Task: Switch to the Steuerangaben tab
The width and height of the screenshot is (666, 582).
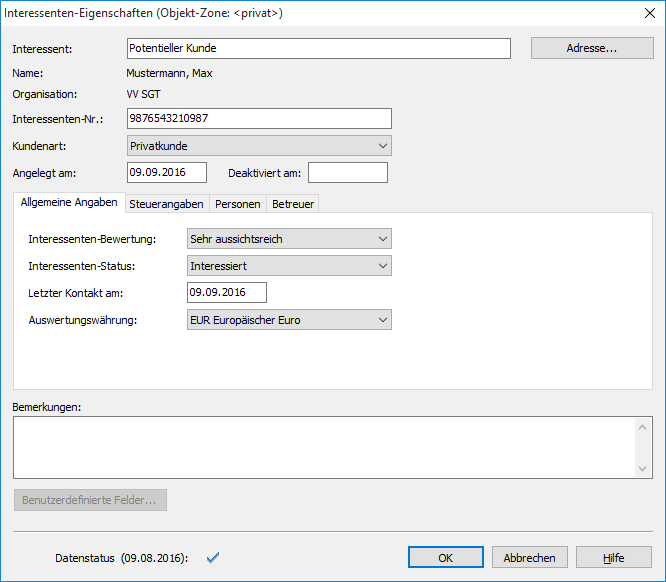Action: (x=166, y=204)
